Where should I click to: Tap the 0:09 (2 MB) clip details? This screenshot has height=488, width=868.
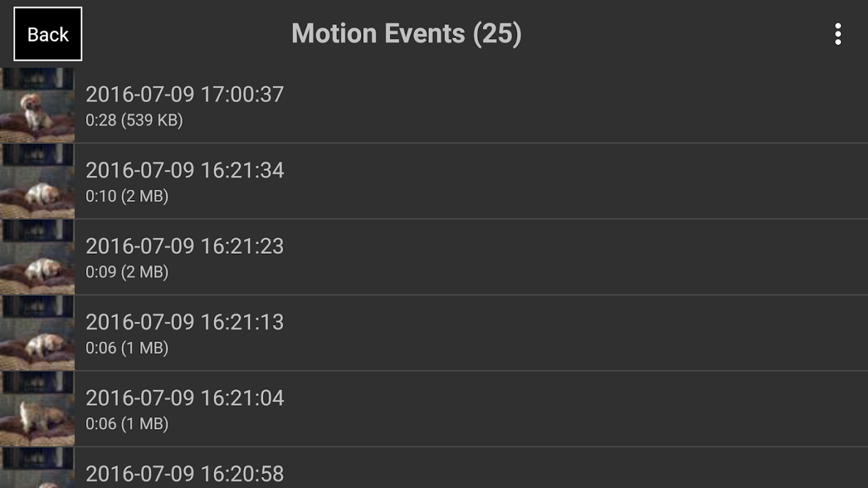point(126,271)
